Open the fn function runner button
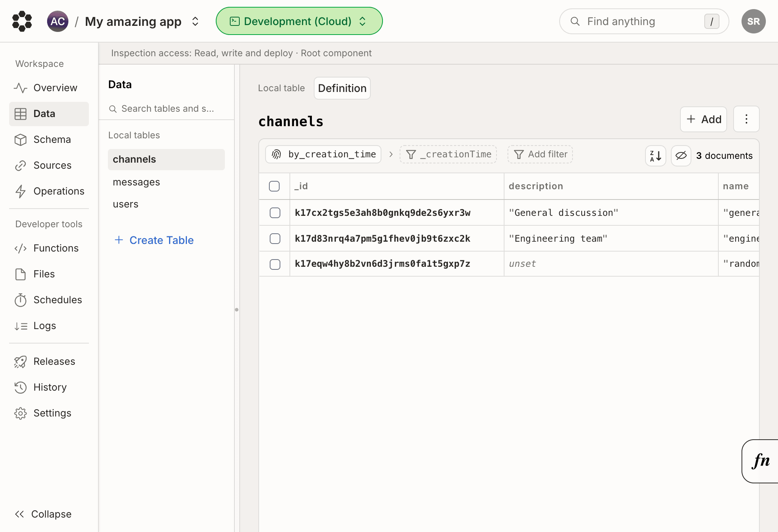 tap(761, 461)
